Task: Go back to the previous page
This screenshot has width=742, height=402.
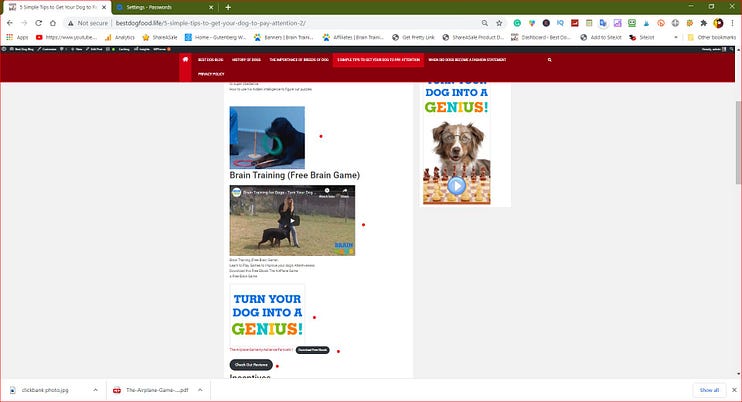Action: [x=9, y=23]
